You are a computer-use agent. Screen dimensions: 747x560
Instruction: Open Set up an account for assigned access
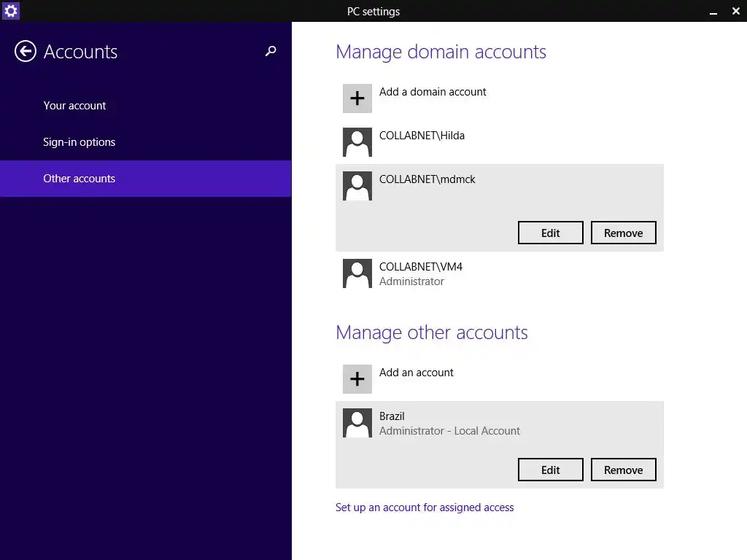(x=425, y=507)
